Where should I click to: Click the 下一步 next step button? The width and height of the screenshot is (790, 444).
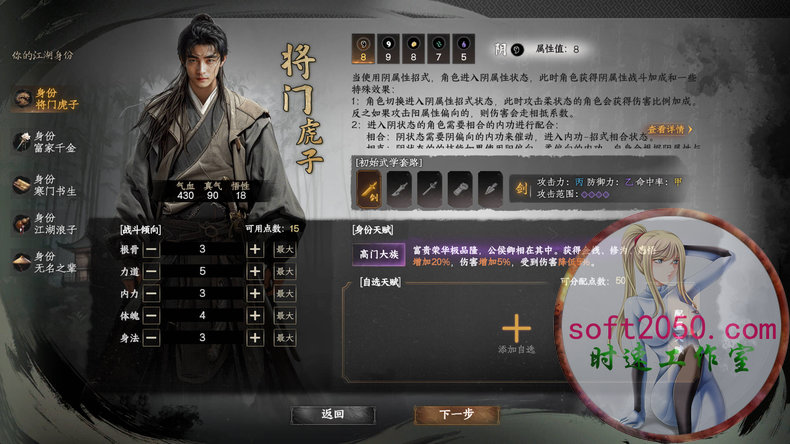[456, 415]
